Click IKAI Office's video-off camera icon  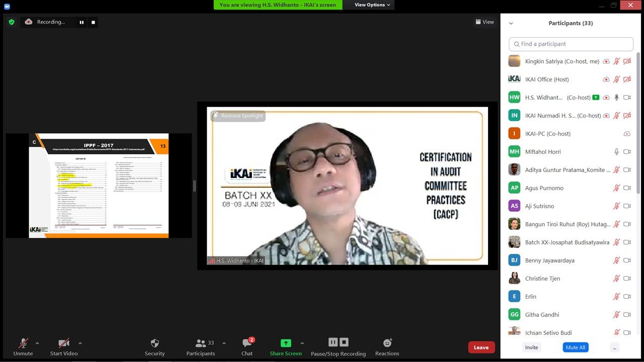[627, 79]
